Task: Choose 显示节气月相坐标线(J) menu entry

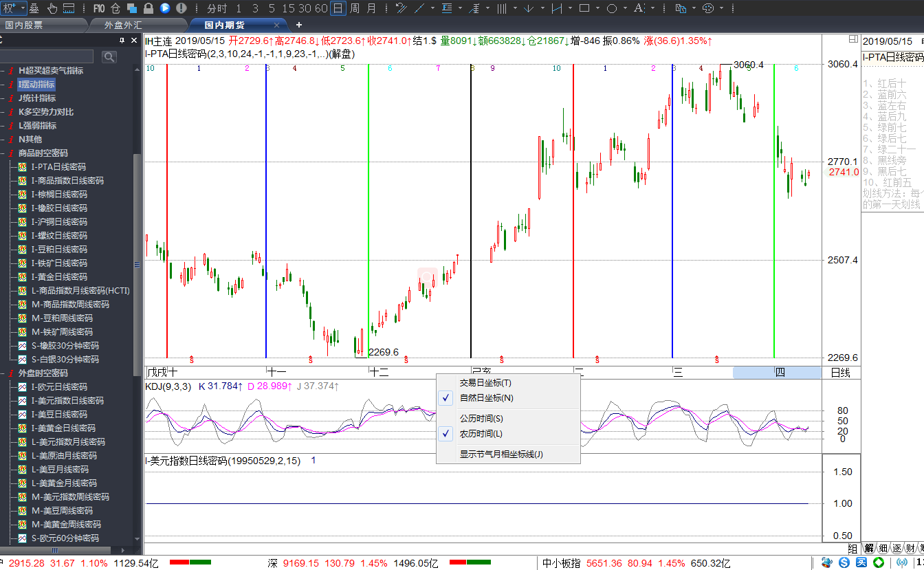Action: 501,454
